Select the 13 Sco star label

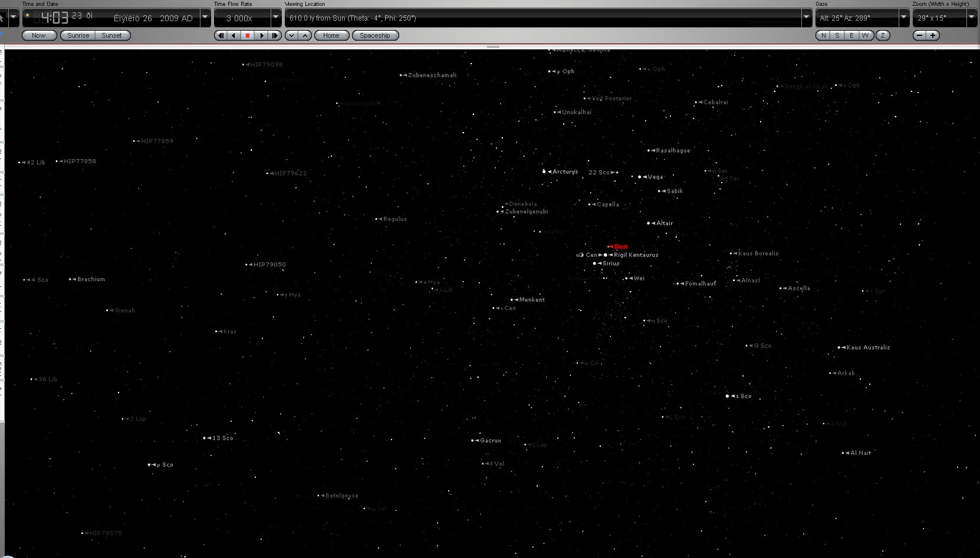(222, 438)
